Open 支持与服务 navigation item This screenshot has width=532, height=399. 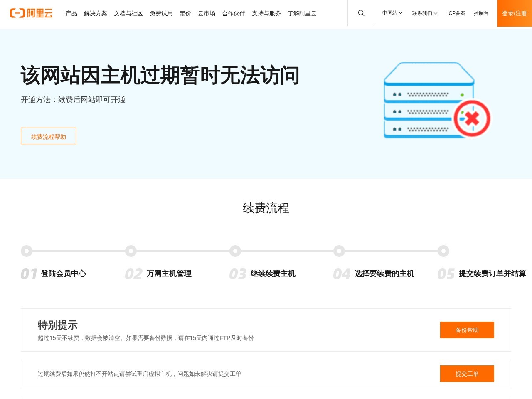click(266, 13)
